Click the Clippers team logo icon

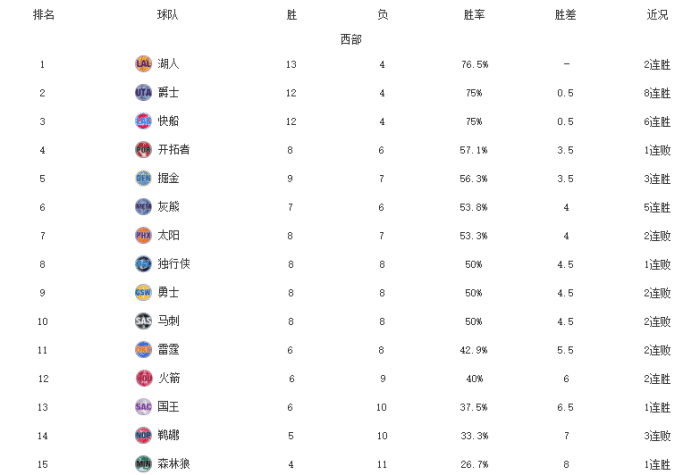coord(143,121)
